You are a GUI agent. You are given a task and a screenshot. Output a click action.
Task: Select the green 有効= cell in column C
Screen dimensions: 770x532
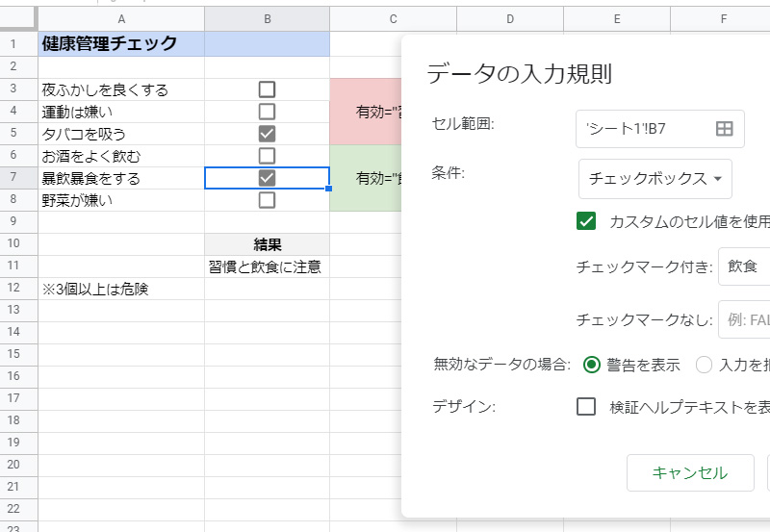click(366, 178)
